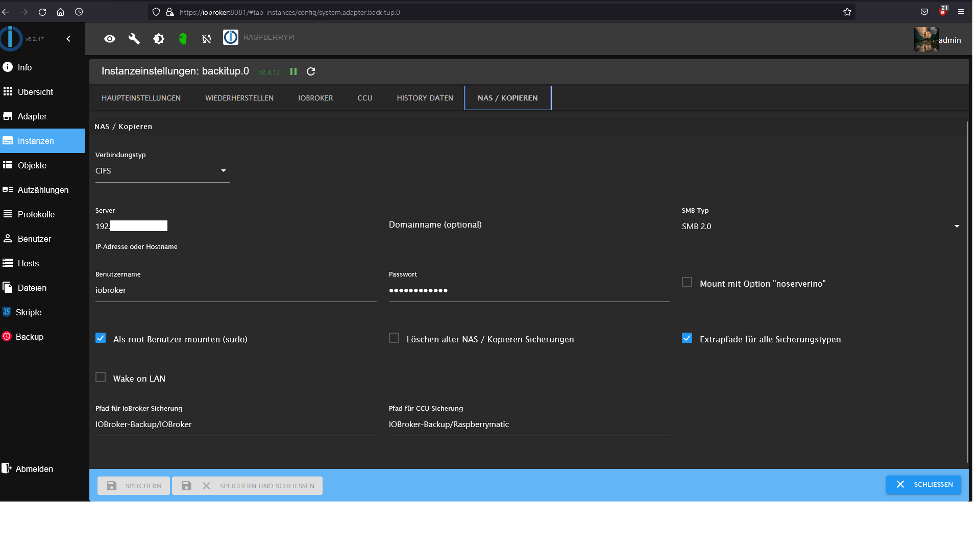Click the Server IP address field
Image resolution: width=980 pixels, height=551 pixels.
tap(236, 227)
